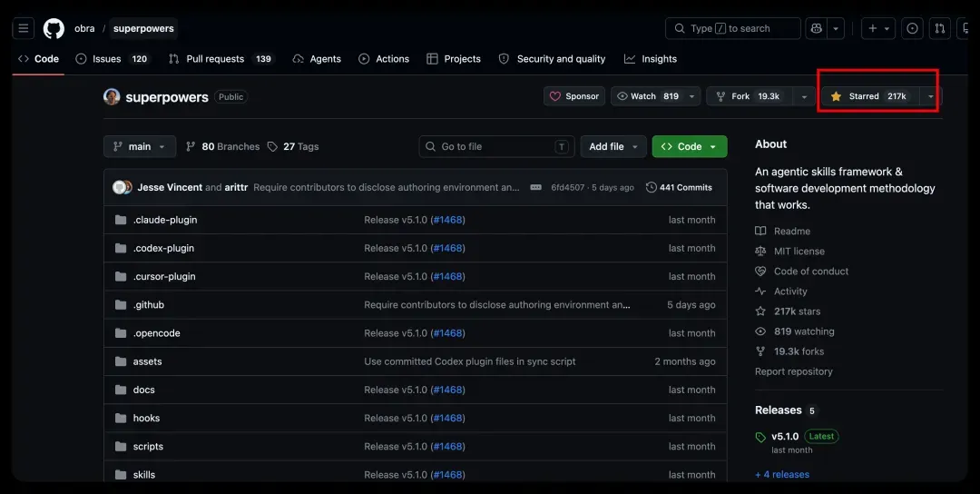Expand the Copilot dropdown arrow
Viewport: 980px width, 494px height.
pos(836,28)
